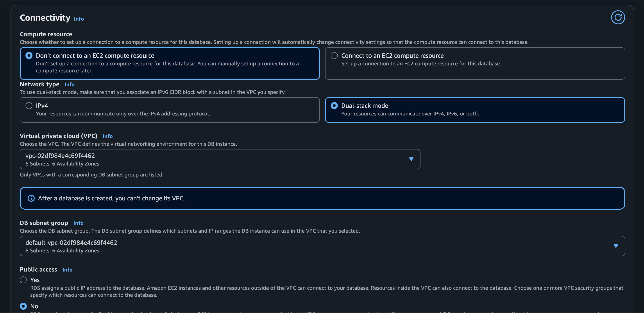644x313 pixels.
Task: Click Info link for DB subnet group
Action: tap(78, 223)
